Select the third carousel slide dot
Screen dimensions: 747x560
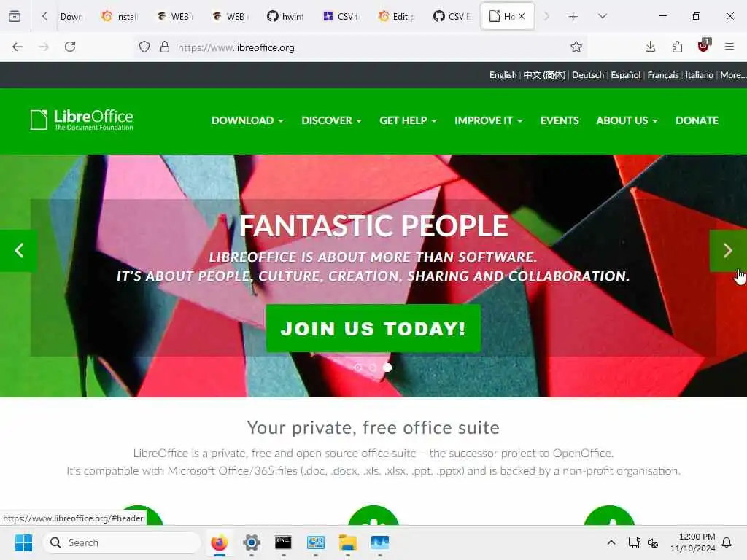pos(387,367)
